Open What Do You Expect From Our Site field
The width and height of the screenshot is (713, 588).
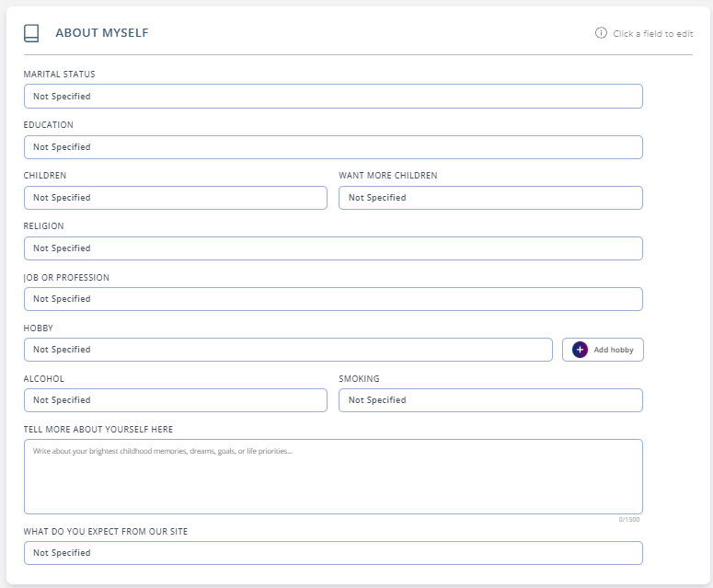pos(333,553)
